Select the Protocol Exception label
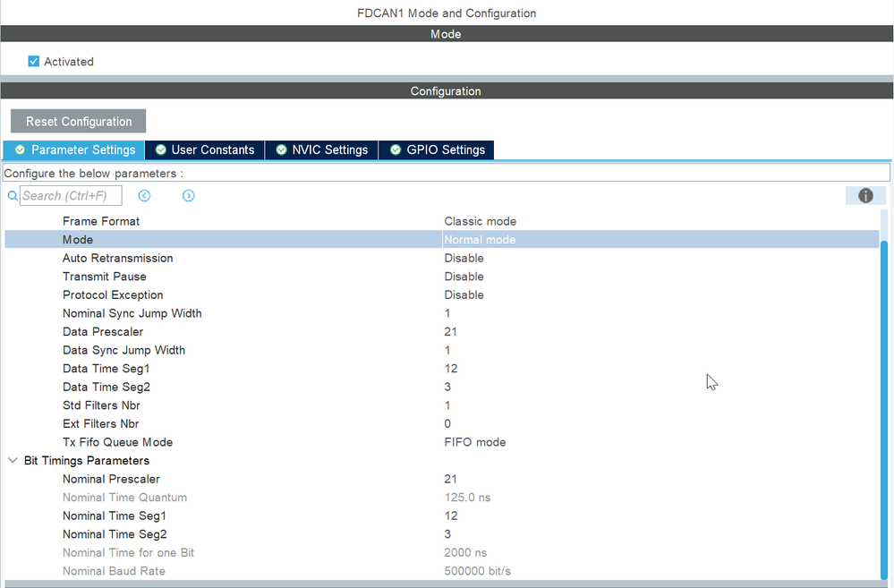894x588 pixels. pos(113,294)
